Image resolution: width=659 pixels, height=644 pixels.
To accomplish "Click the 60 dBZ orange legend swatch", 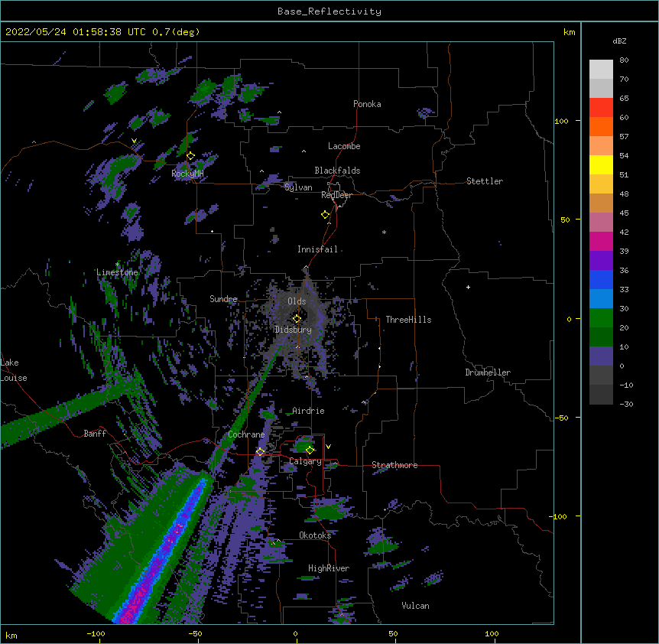I will pyautogui.click(x=601, y=126).
